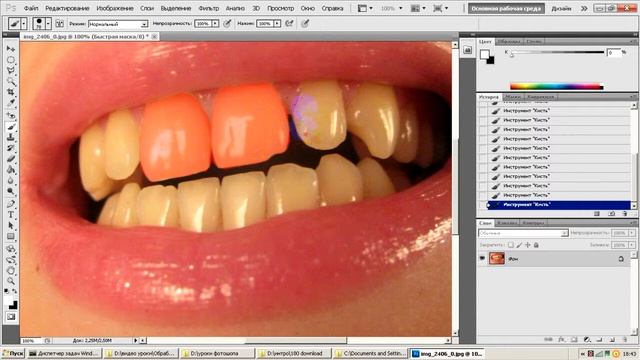
Task: Open layer opacity dropdown in Layers panel
Action: (631, 233)
